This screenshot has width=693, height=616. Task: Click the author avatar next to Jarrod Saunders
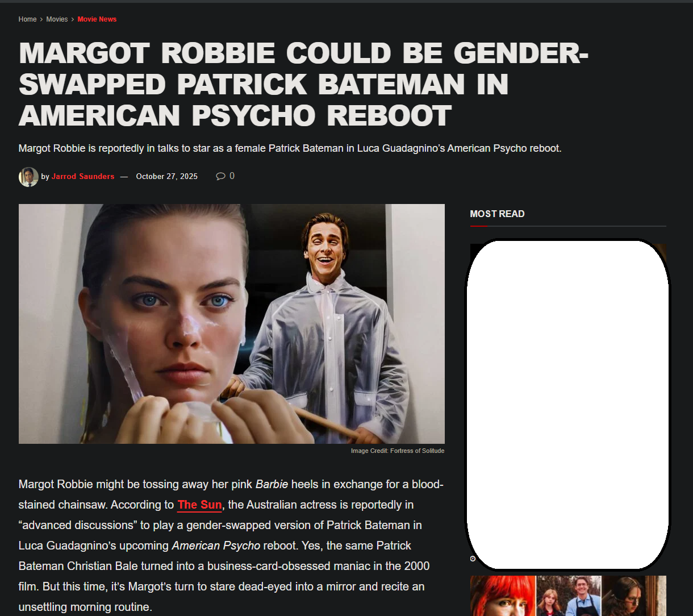pos(28,177)
